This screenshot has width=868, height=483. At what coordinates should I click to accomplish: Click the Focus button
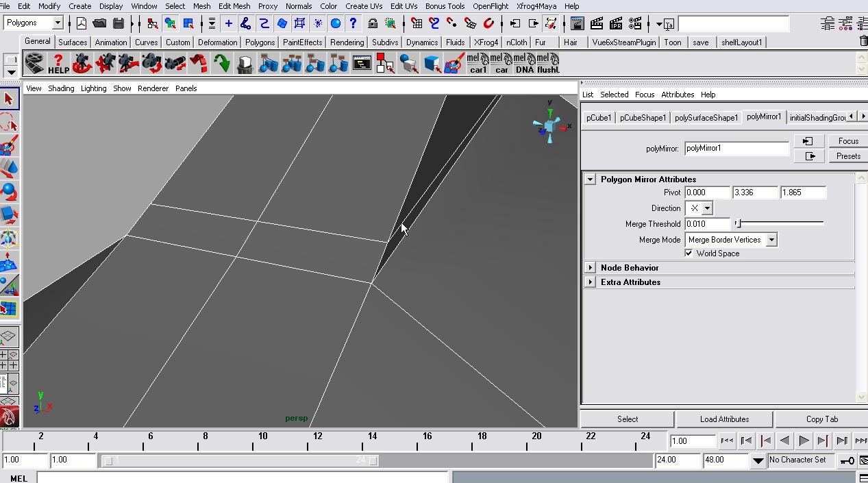(848, 141)
